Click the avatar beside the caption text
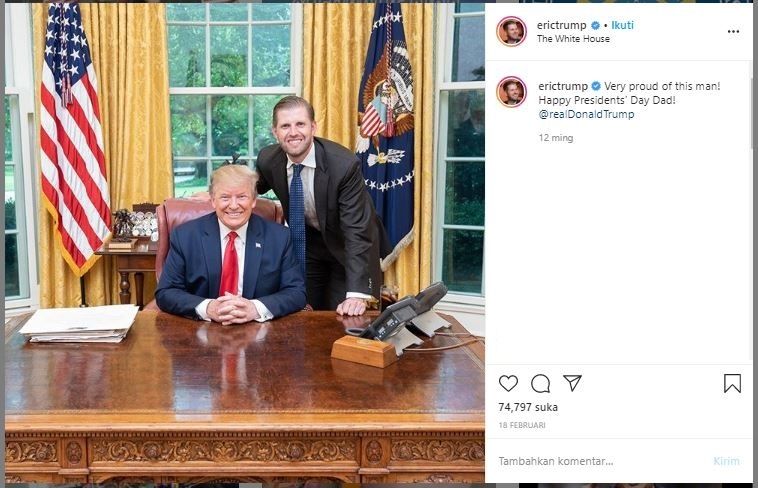 [x=511, y=91]
